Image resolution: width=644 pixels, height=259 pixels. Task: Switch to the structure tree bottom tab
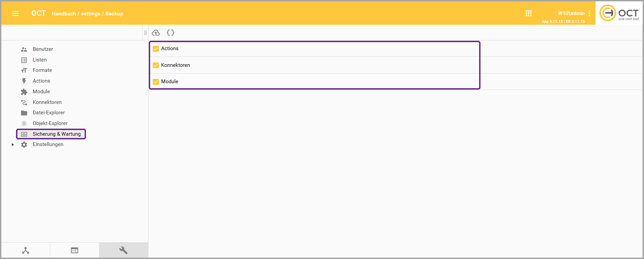[26, 250]
